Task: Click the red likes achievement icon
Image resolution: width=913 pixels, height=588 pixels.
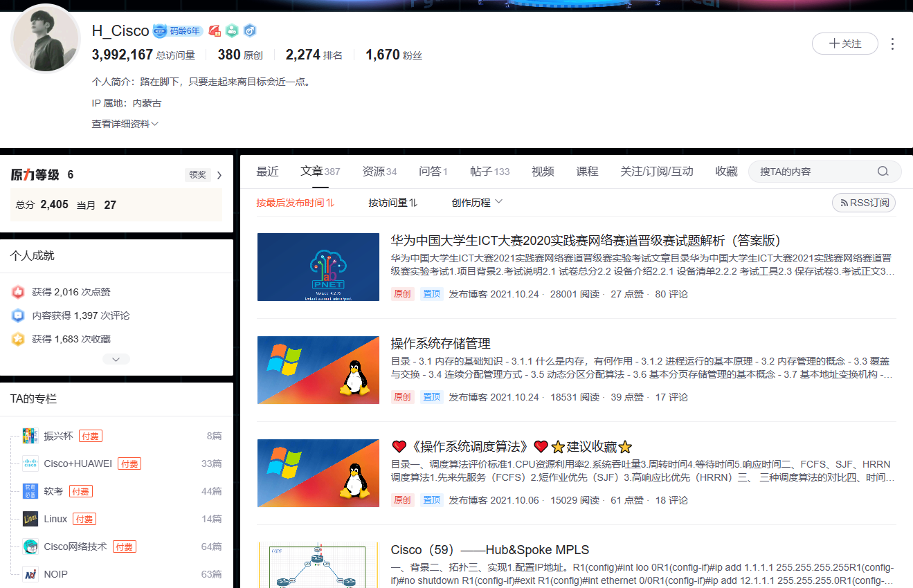Action: (x=18, y=293)
